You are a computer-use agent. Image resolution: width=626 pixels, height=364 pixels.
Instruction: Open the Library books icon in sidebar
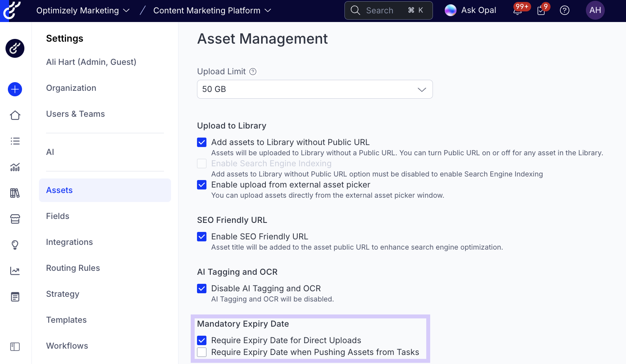click(15, 193)
